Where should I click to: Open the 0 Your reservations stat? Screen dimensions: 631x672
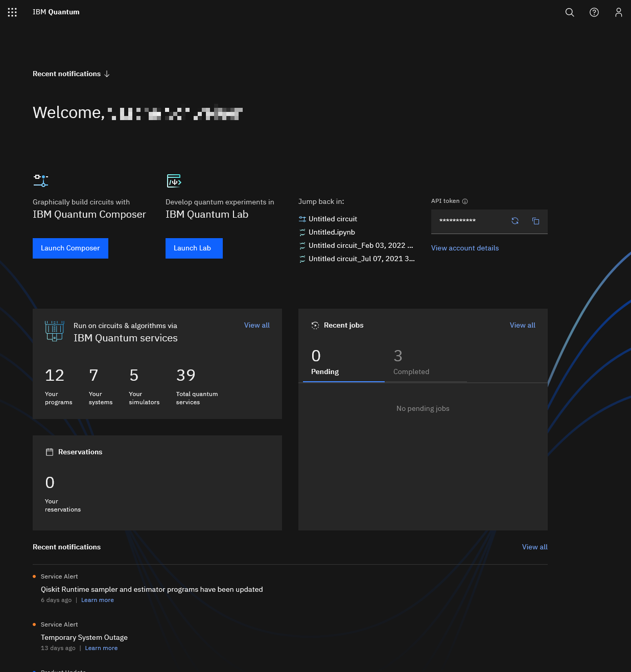[x=63, y=494]
